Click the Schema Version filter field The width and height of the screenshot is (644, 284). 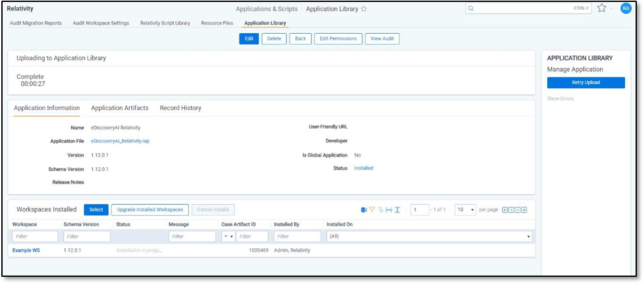point(87,237)
